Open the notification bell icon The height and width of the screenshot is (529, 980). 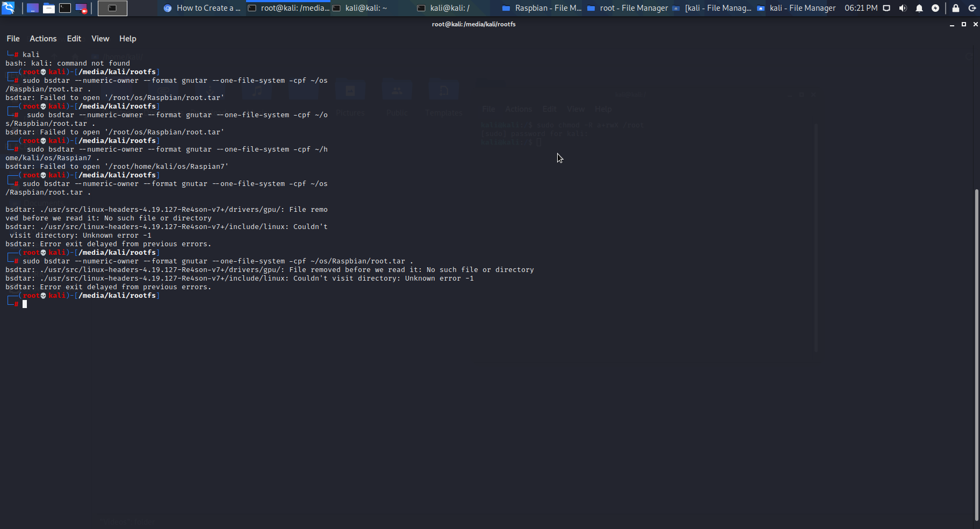pos(919,8)
